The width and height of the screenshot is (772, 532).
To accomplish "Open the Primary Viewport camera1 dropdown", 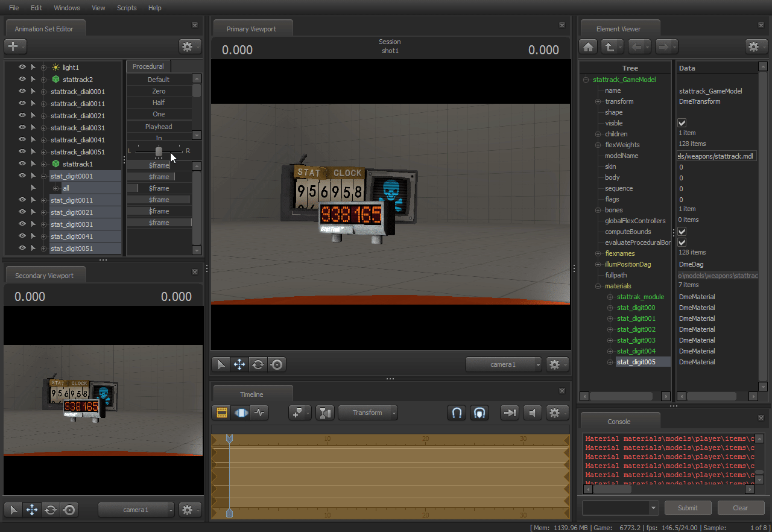I will (504, 364).
